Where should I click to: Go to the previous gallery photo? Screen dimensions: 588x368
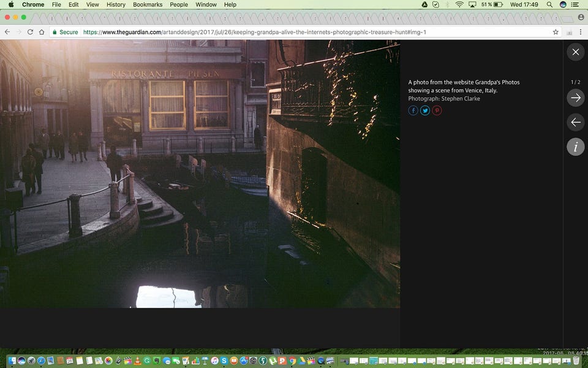576,122
